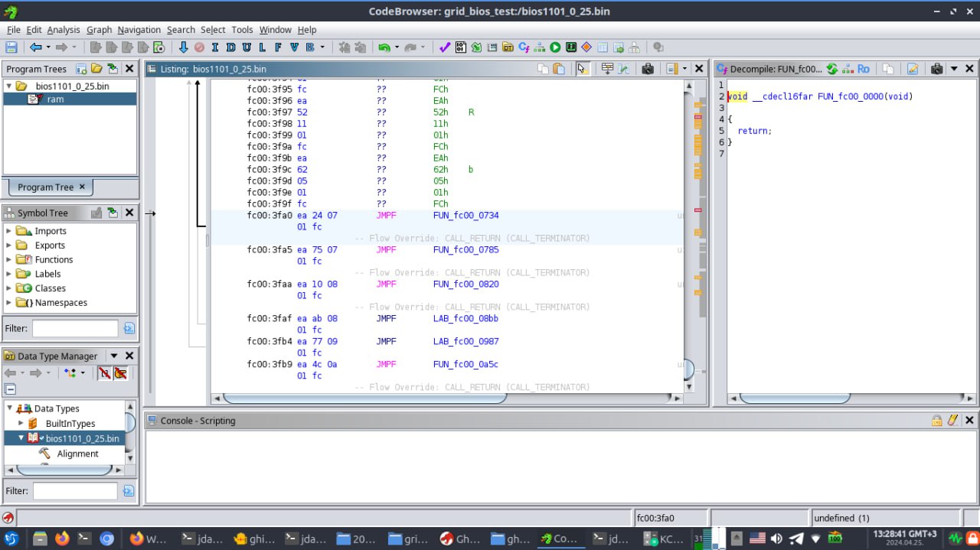The image size is (980, 550).
Task: Click the Save program disk icon
Action: (11, 47)
